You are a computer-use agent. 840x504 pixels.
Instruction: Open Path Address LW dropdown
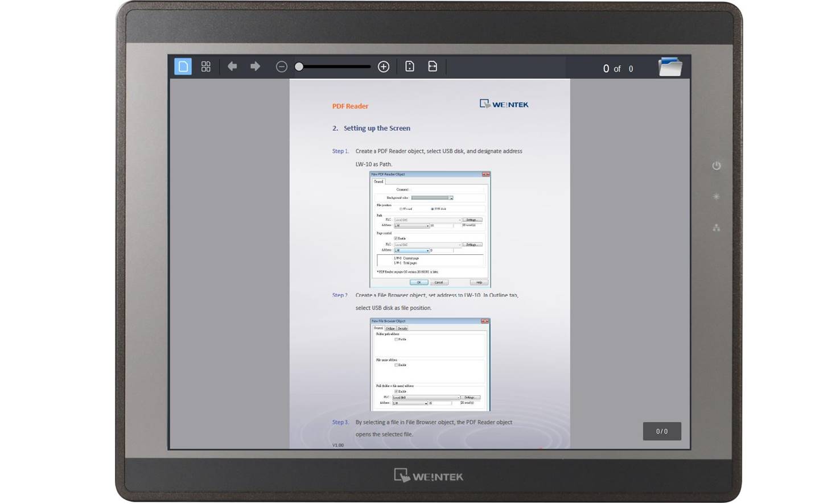coord(427,226)
